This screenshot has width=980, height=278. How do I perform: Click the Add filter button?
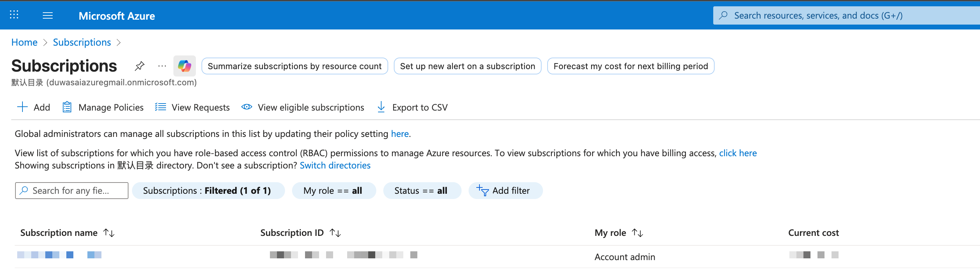click(505, 191)
